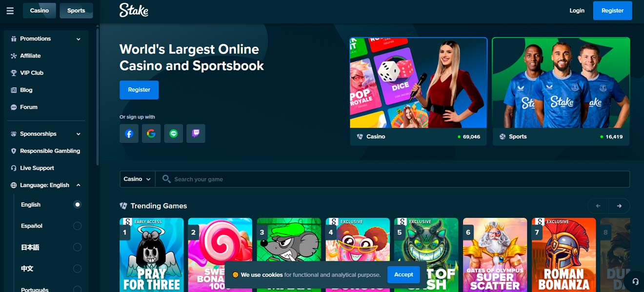Select the Español language radio button
This screenshot has height=292, width=644.
point(77,226)
